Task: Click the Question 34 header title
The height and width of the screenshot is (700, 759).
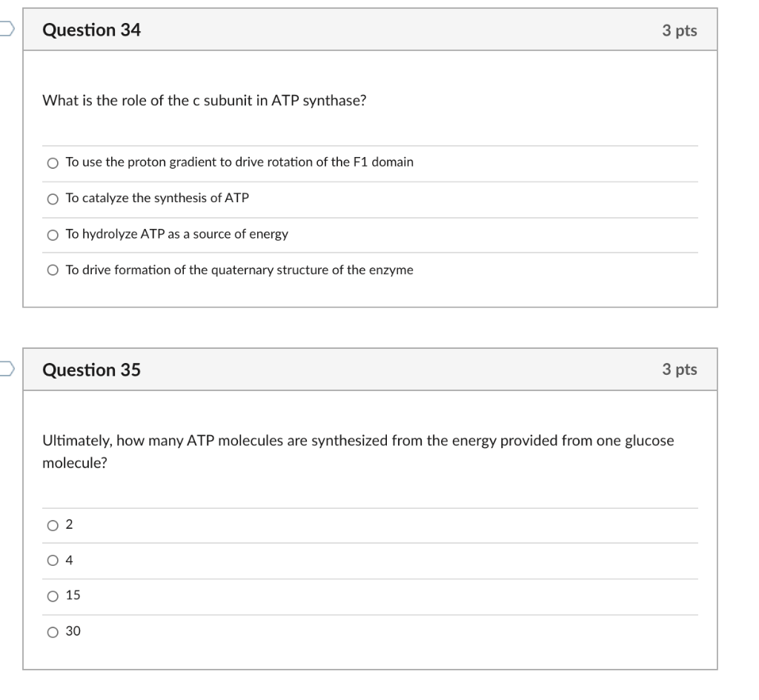Action: [x=92, y=30]
